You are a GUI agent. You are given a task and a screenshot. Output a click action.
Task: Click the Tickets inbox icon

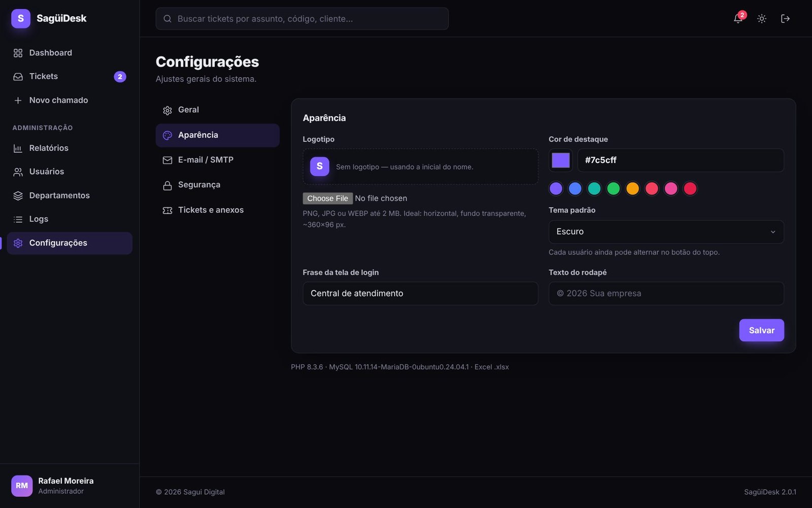pos(18,77)
